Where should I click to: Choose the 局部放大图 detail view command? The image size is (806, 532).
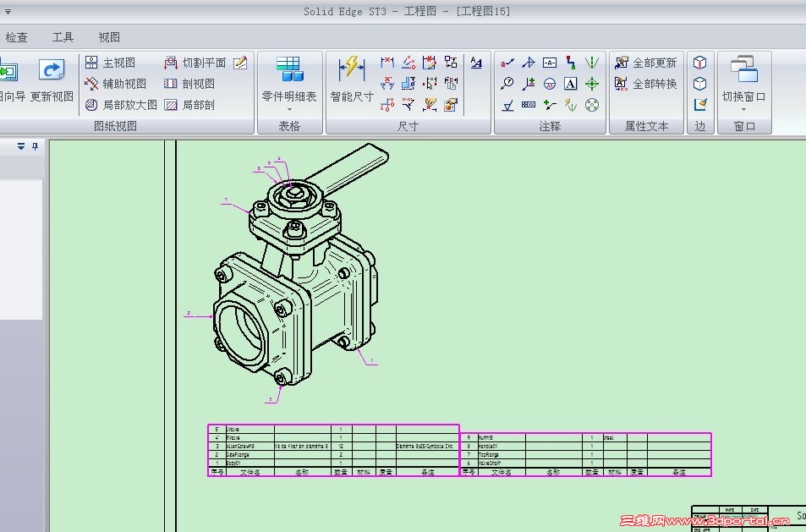[121, 105]
